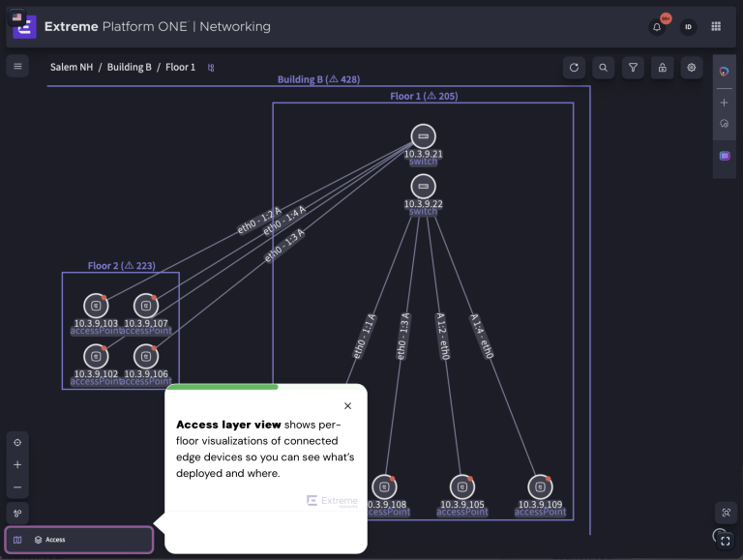Click the eth0 - 1:3 A label toward Floor 2
The width and height of the screenshot is (743, 560).
(x=284, y=246)
